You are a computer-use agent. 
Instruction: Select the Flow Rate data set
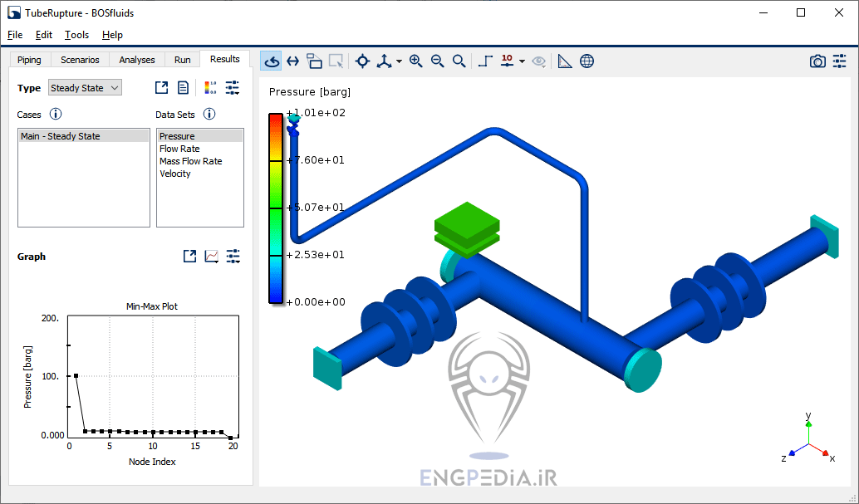pos(179,149)
